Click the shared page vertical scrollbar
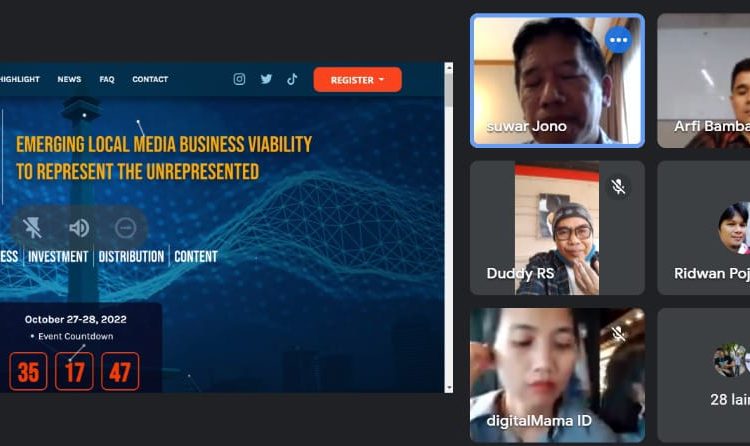Screen dimensions: 750x446 (x=448, y=230)
